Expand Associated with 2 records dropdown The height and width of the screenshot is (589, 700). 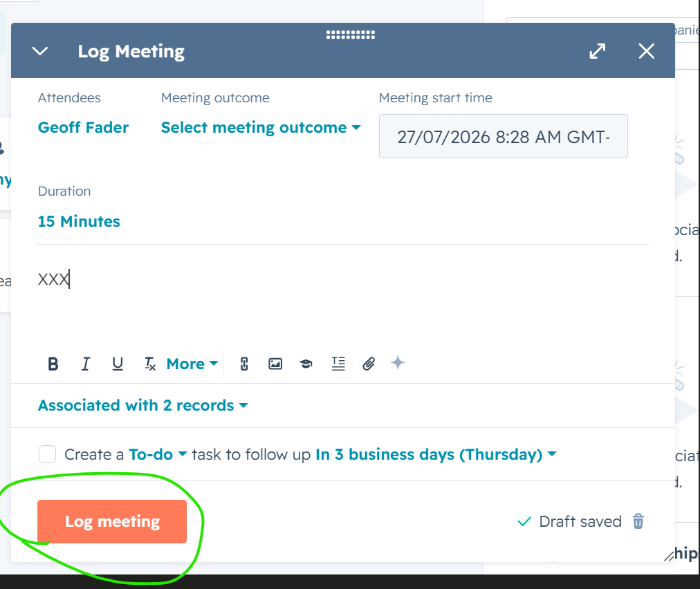pyautogui.click(x=143, y=405)
